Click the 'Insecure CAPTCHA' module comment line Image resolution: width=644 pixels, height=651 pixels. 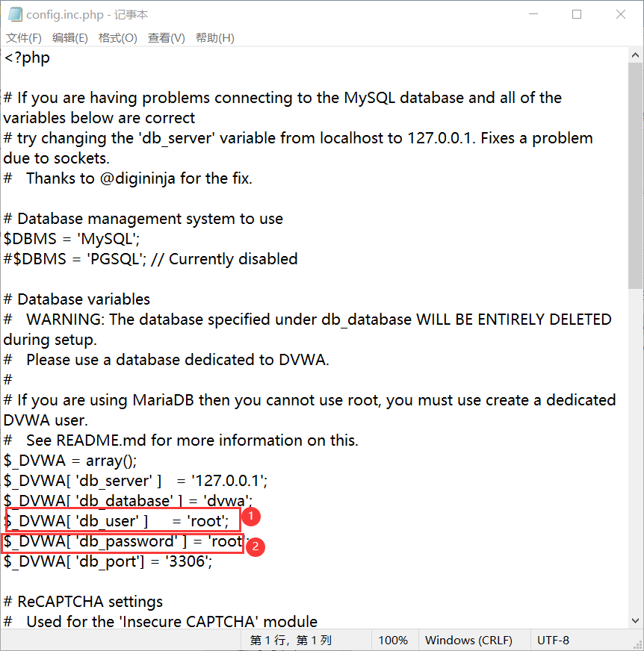(161, 622)
